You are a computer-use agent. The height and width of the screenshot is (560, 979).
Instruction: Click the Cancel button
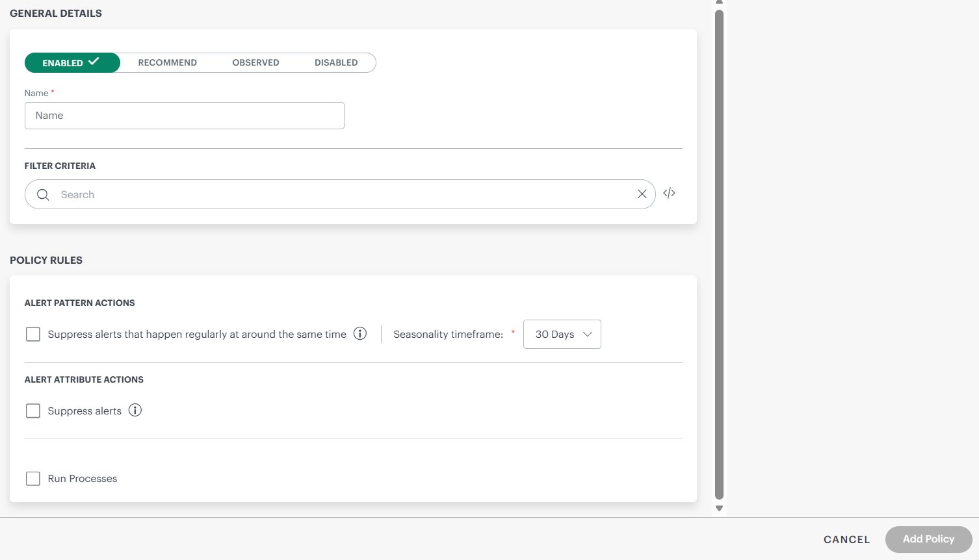point(846,540)
